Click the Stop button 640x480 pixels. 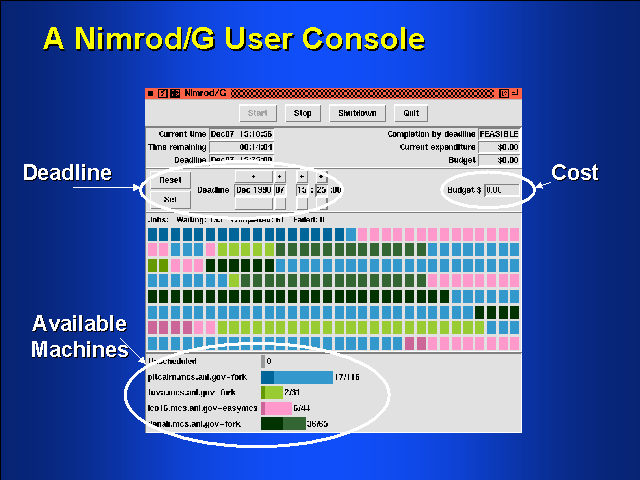coord(302,113)
